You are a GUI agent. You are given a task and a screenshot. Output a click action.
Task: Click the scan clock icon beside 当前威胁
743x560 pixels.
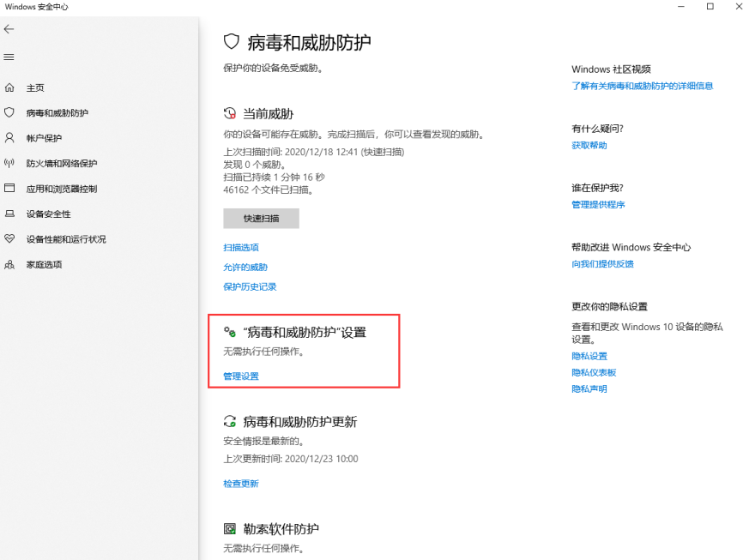(230, 114)
